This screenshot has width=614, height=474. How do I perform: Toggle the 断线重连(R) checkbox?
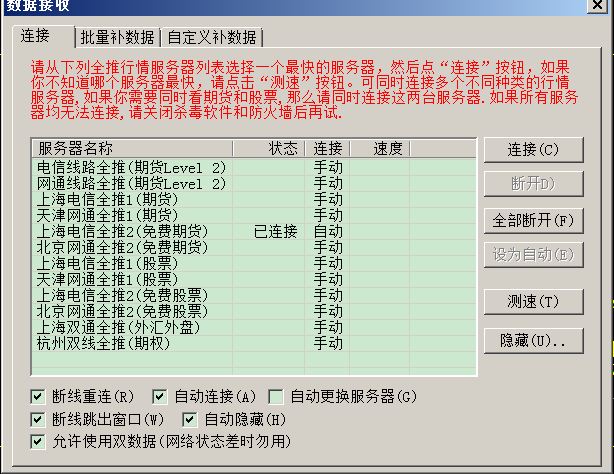(x=39, y=397)
